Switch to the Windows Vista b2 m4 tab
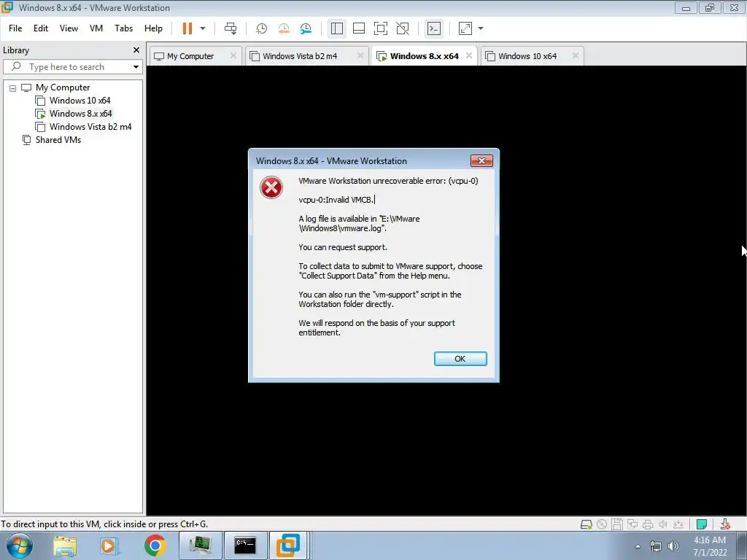Viewport: 747px width, 560px height. (x=300, y=56)
